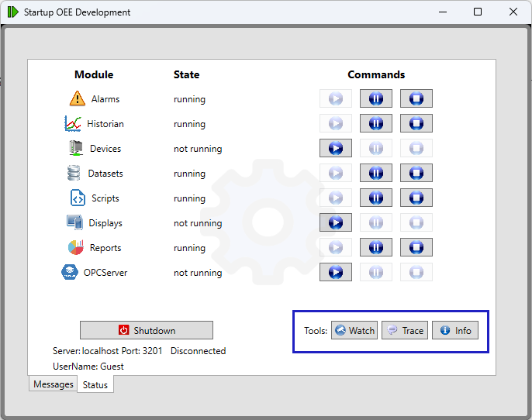532x420 pixels.
Task: Click the Datasets database icon
Action: pyautogui.click(x=74, y=173)
